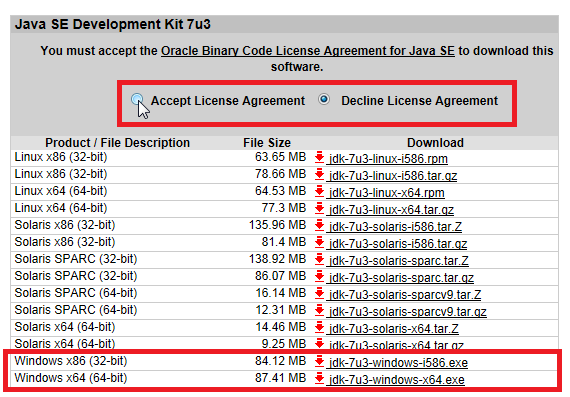Click the download arrow icon for linux-x64.rpm
The image size is (570, 397).
click(x=320, y=191)
